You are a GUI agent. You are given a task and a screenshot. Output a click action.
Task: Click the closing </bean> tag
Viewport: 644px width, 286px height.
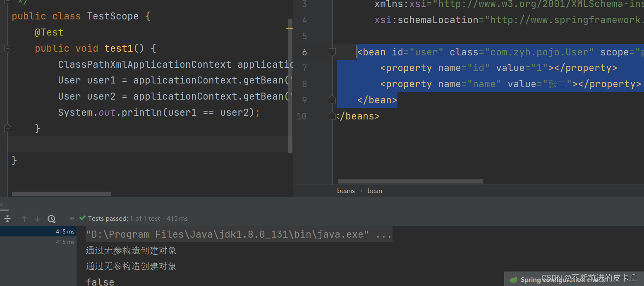[377, 100]
